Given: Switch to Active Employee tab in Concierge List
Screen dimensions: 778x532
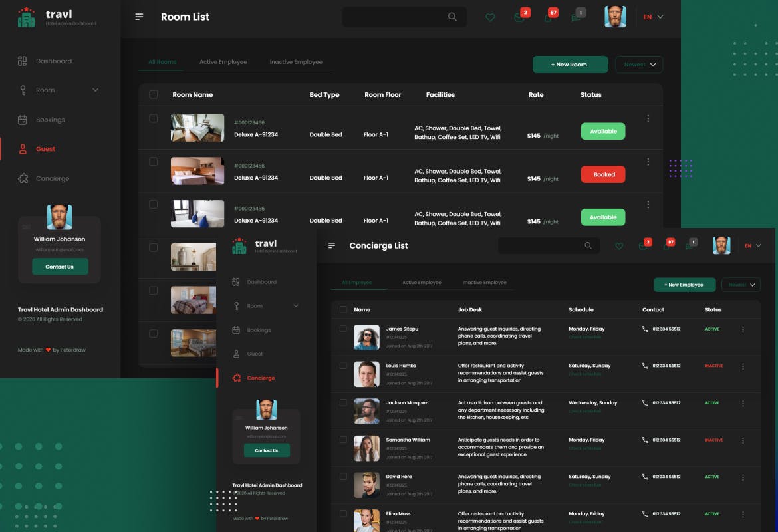Looking at the screenshot, I should [x=422, y=283].
